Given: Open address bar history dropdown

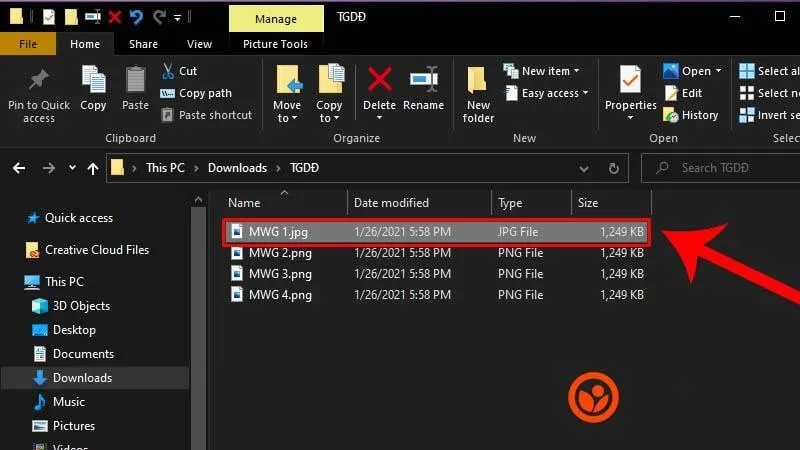Looking at the screenshot, I should (x=584, y=168).
